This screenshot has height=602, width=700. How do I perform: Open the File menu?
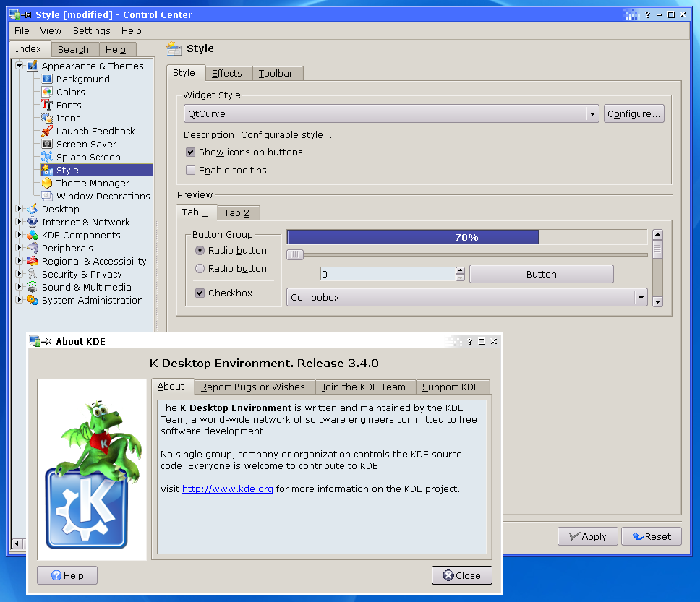coord(22,31)
